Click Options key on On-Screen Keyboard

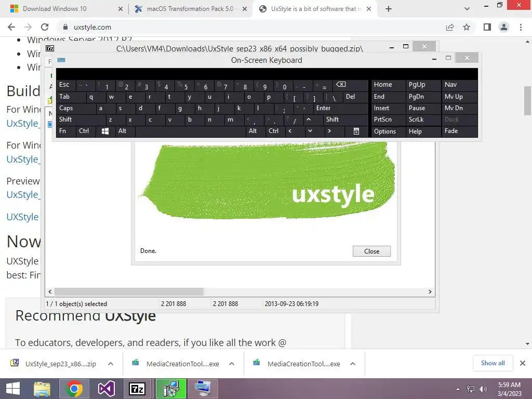(389, 131)
